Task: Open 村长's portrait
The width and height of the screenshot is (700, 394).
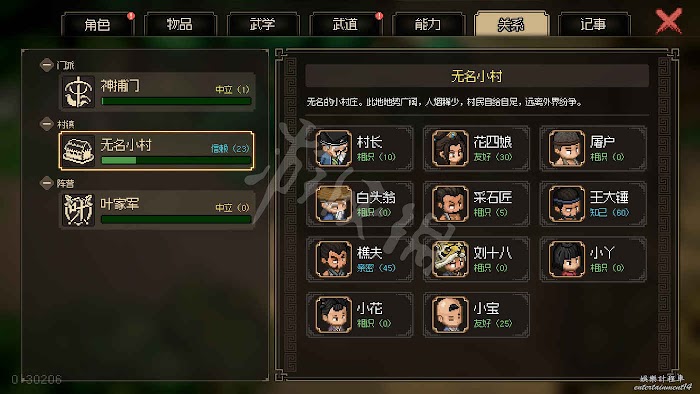Action: (x=333, y=148)
